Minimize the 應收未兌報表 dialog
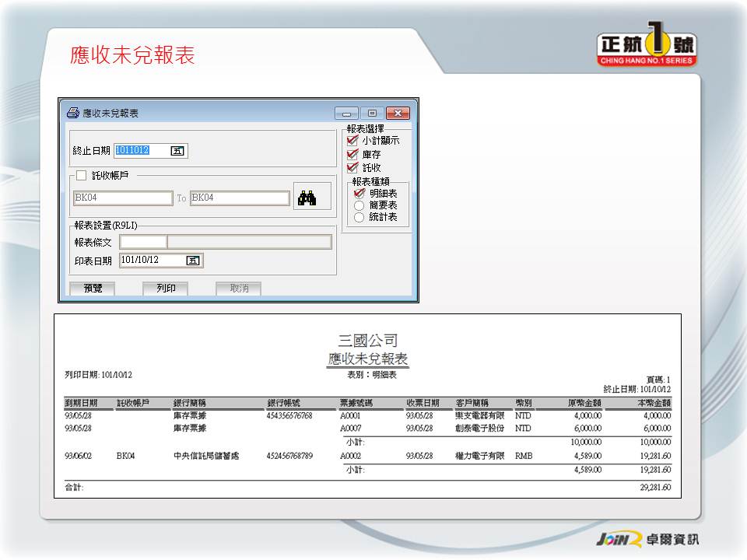Viewport: 747px width, 560px height. click(347, 114)
